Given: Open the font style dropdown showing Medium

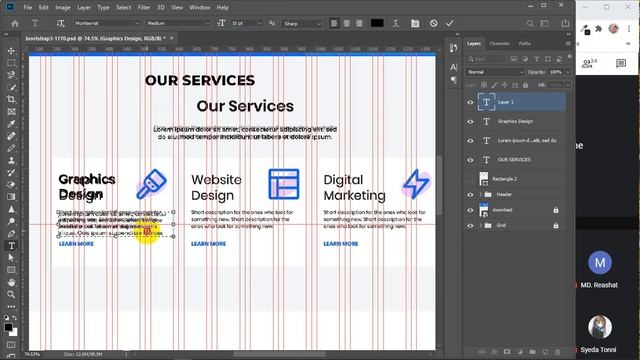Looking at the screenshot, I should coord(178,23).
